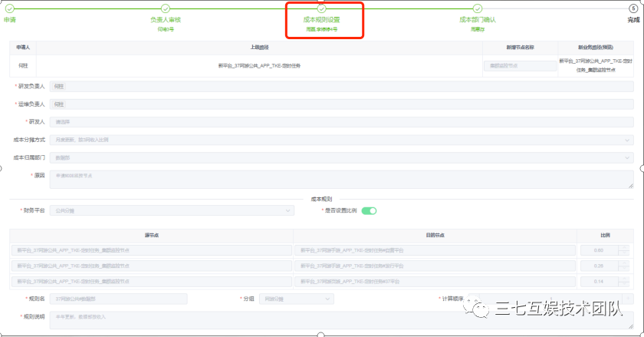This screenshot has width=644, height=337.
Task: Select the 成本部门确认 step label
Action: coord(477,20)
